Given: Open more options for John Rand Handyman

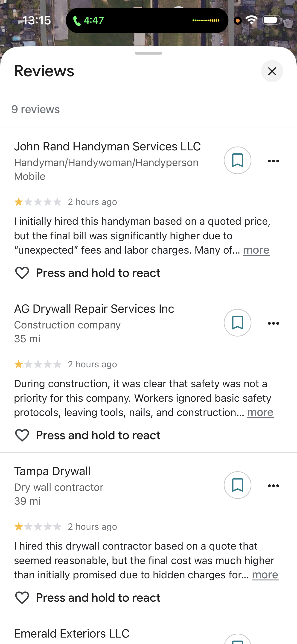Looking at the screenshot, I should tap(273, 161).
